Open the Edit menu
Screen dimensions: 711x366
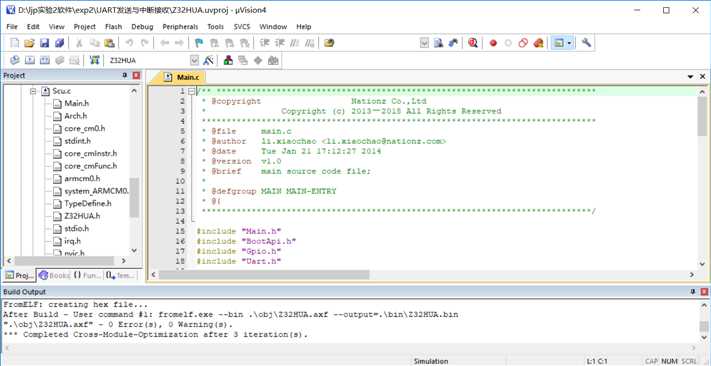point(33,27)
